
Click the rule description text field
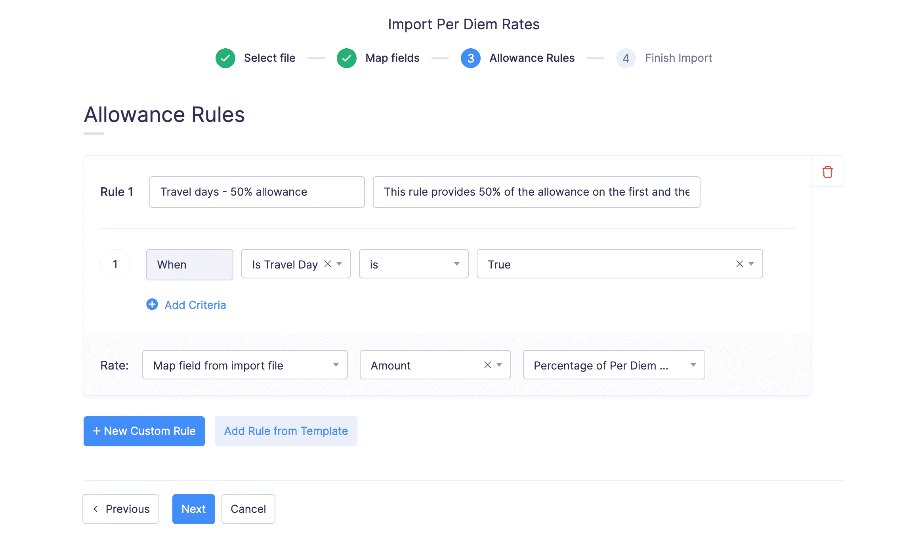[536, 192]
